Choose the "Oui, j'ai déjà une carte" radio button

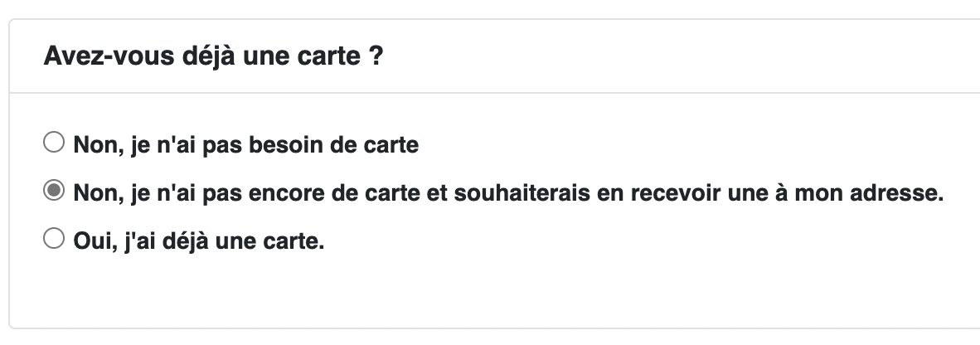click(x=53, y=240)
